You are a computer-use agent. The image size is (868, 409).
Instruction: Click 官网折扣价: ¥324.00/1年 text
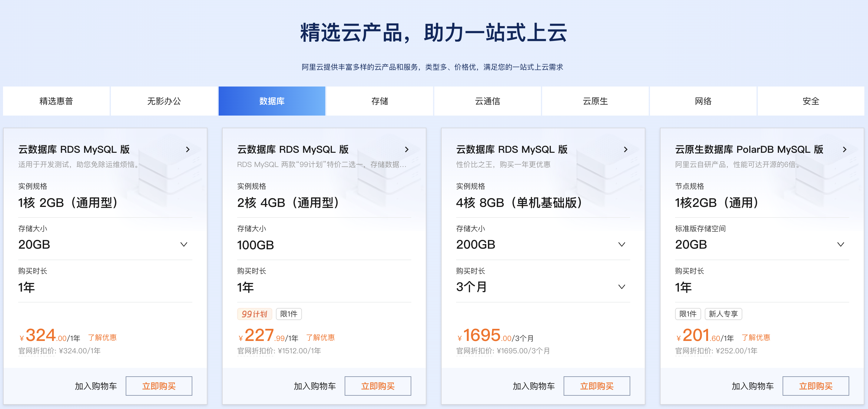[x=60, y=351]
